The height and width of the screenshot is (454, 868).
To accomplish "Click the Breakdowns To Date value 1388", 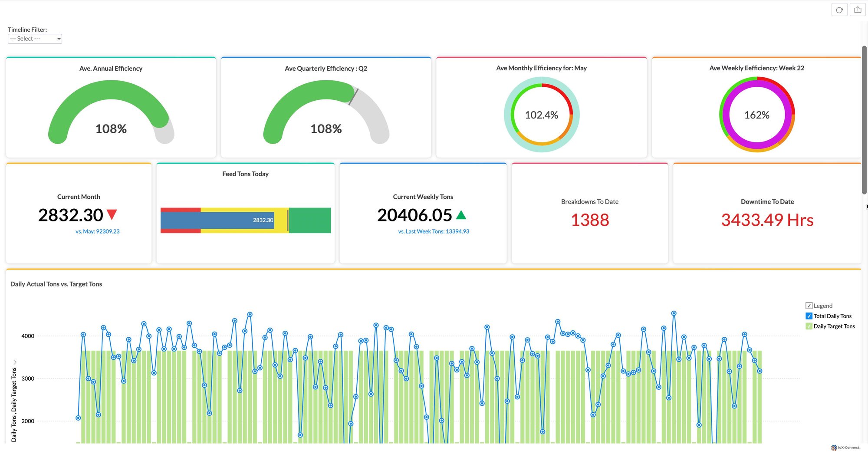I will [589, 220].
